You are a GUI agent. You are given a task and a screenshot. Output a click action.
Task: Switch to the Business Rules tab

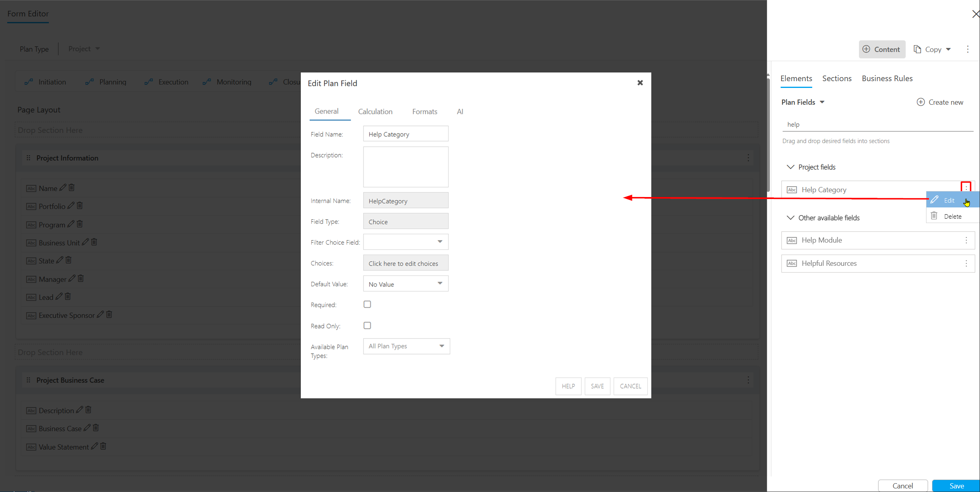(x=887, y=78)
